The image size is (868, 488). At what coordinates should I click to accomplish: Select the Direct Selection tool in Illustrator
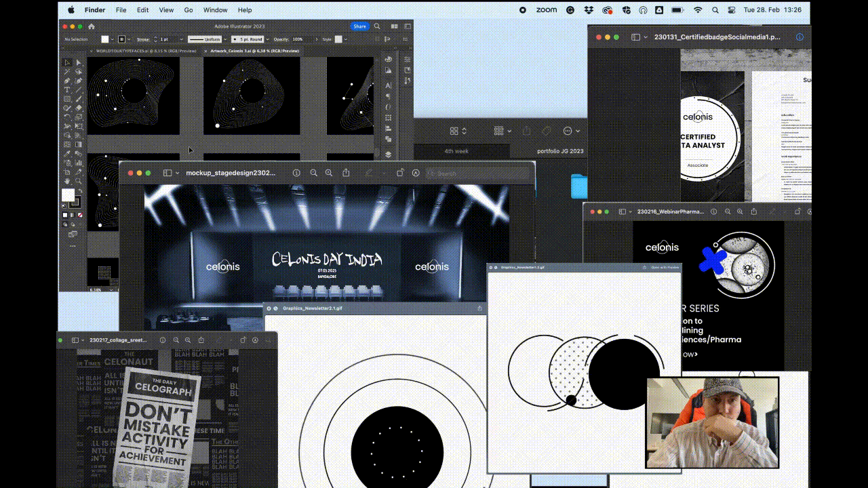[79, 62]
